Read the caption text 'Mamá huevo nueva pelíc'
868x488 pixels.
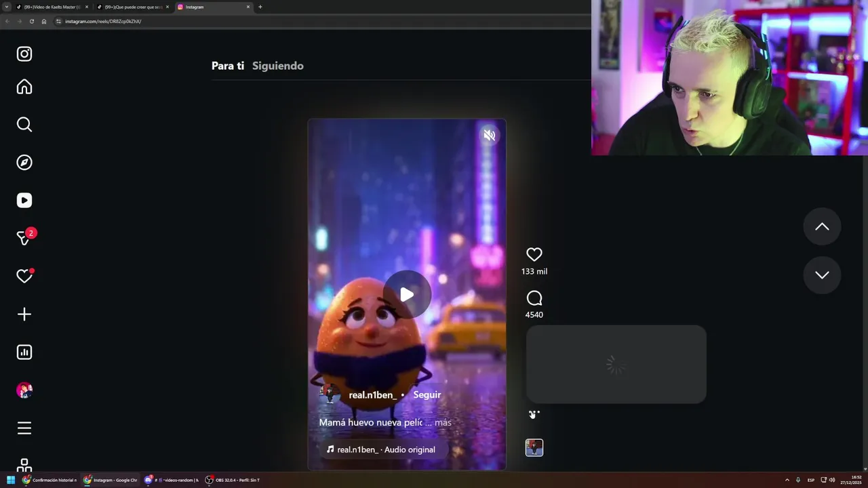click(371, 422)
